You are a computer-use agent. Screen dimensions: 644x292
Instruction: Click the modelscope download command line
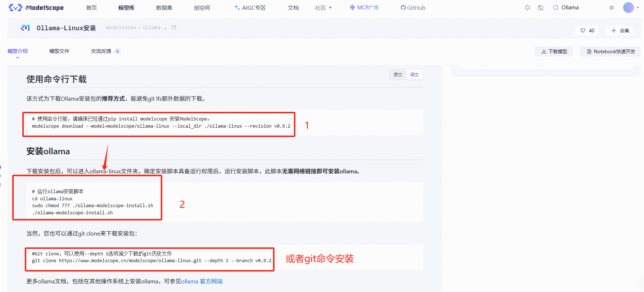click(x=161, y=126)
